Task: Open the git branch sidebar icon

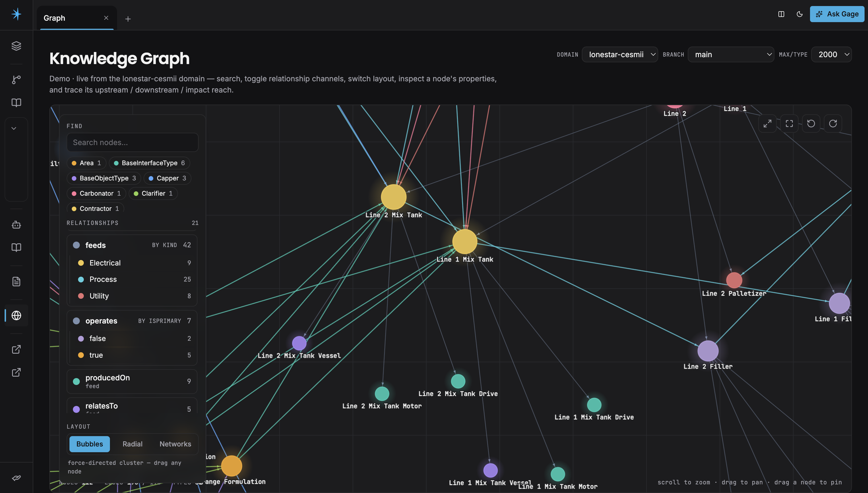Action: coord(16,80)
